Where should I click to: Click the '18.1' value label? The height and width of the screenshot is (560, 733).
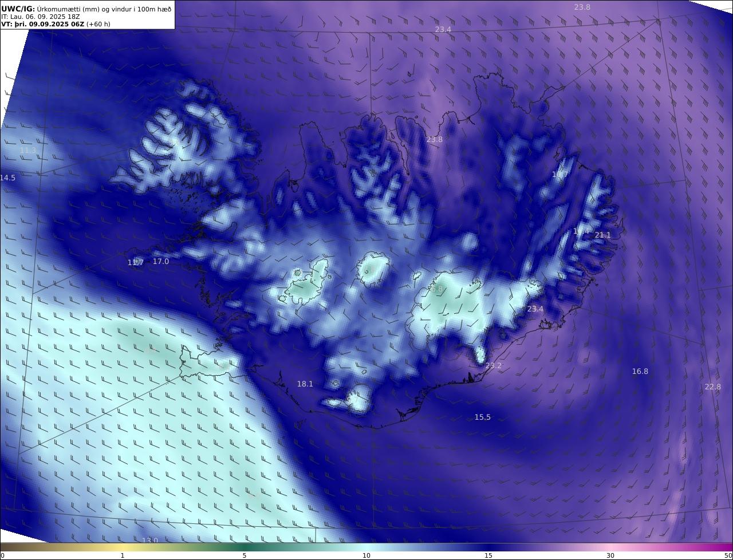coord(305,384)
